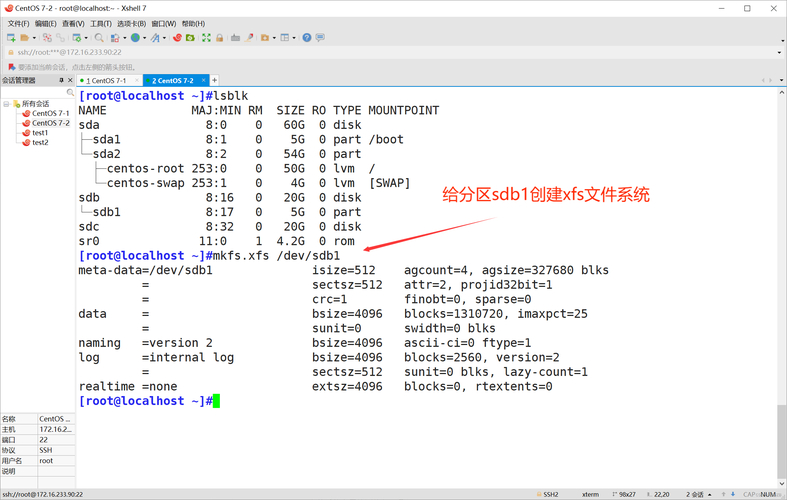This screenshot has width=787, height=500.
Task: Expand the orange folder dropdown arrow
Action: point(274,38)
